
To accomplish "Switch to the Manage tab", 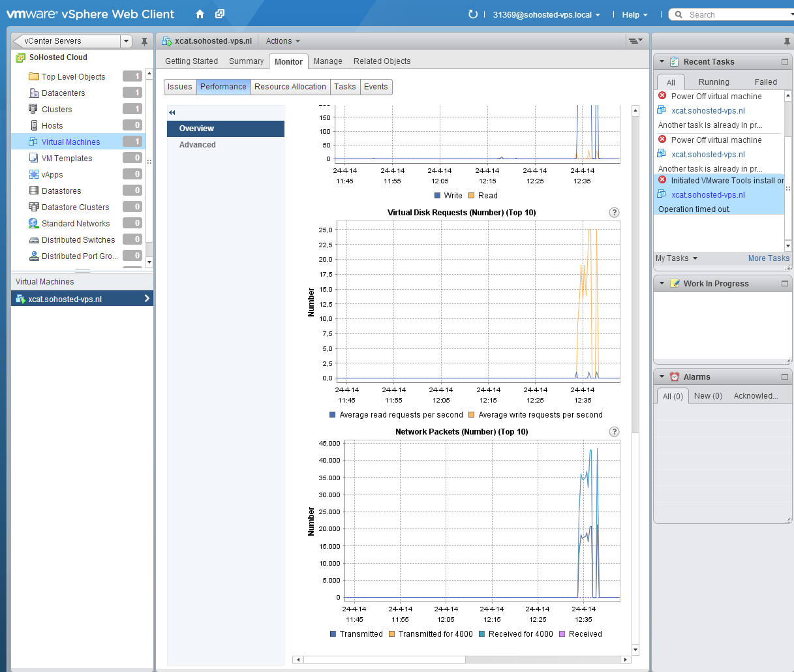I will click(328, 61).
